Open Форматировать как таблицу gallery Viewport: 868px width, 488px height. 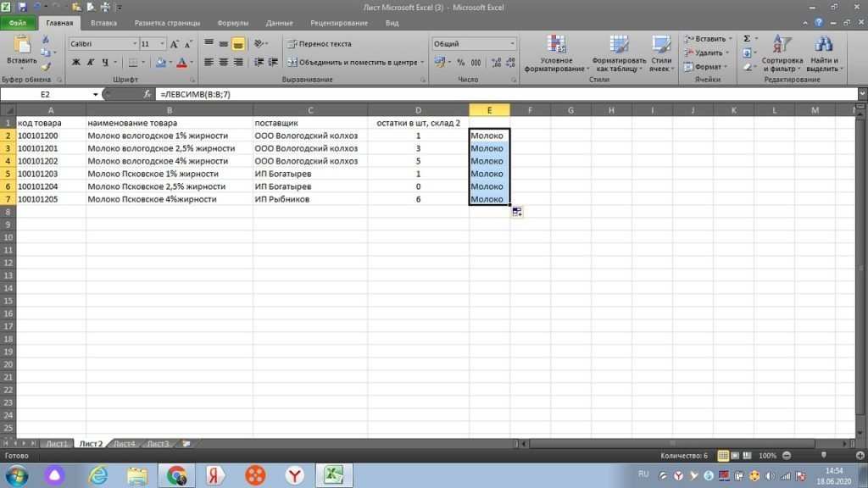[618, 53]
